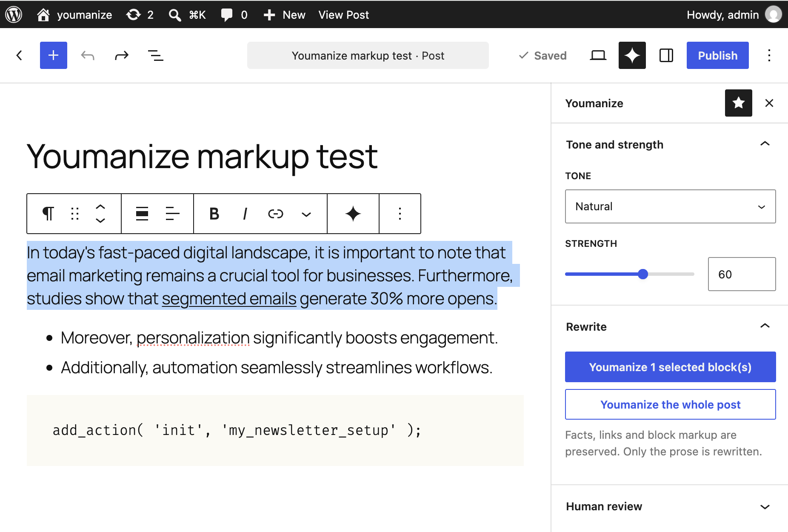
Task: Unpin Youmanize from toolbar with star
Action: (x=739, y=103)
